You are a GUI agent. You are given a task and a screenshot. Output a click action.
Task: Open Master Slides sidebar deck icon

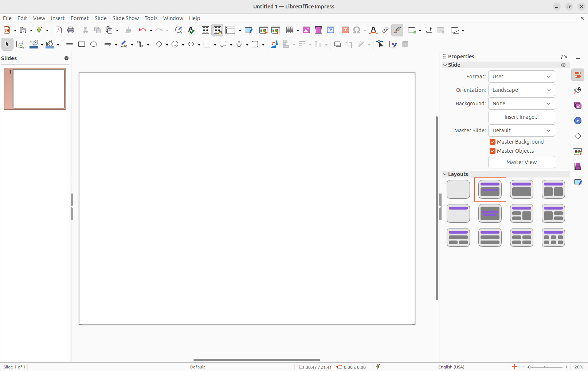578,182
